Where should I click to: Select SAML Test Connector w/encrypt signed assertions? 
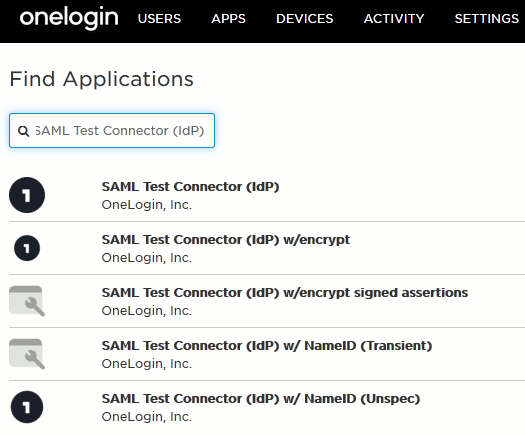[285, 293]
